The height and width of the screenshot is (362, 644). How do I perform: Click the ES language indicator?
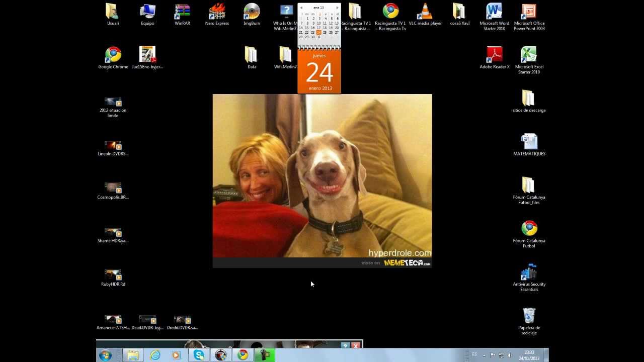point(474,354)
